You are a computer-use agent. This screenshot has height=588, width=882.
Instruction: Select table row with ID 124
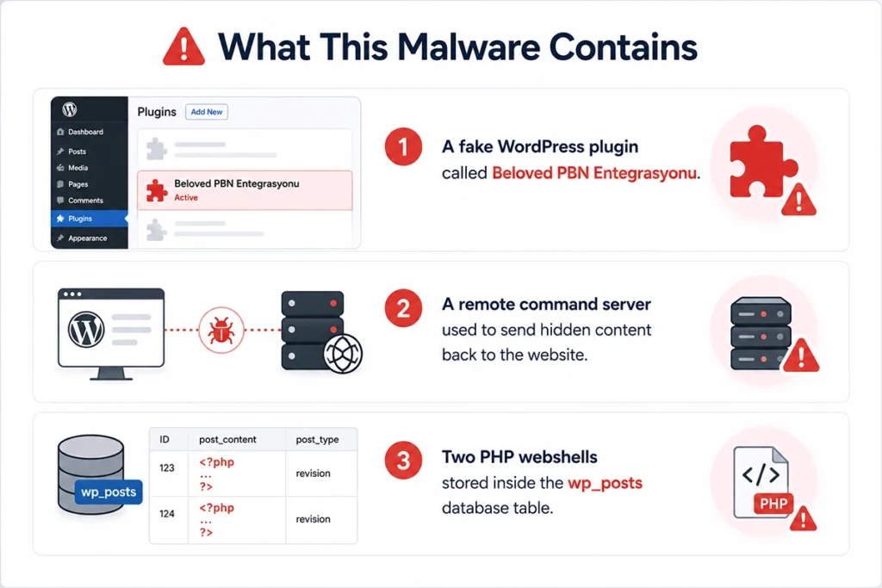coord(253,519)
